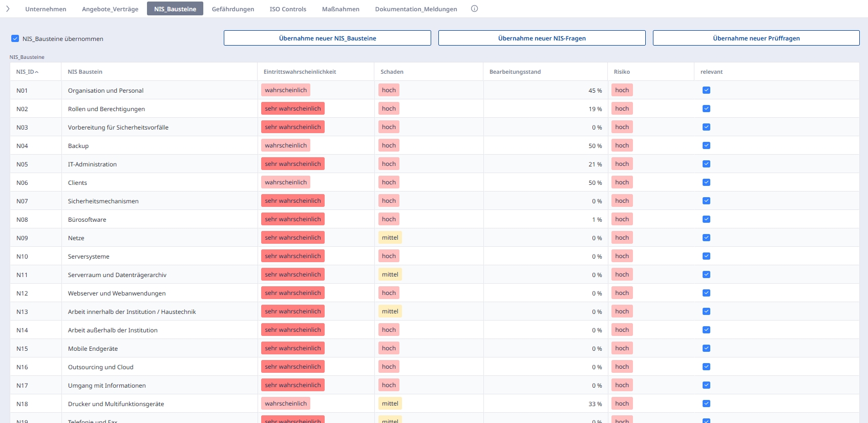This screenshot has height=423, width=868.
Task: Click the sehr wahrscheinlich tag for Rollen und Berechtigungen
Action: pyautogui.click(x=293, y=109)
